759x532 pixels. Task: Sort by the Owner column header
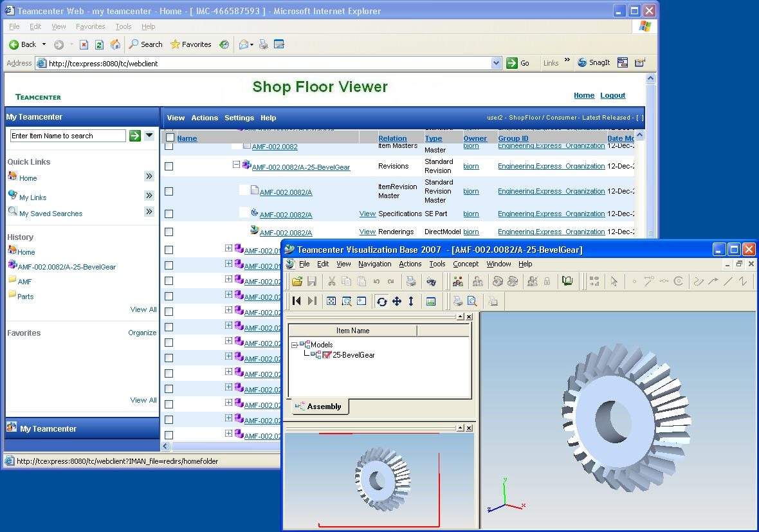point(475,138)
